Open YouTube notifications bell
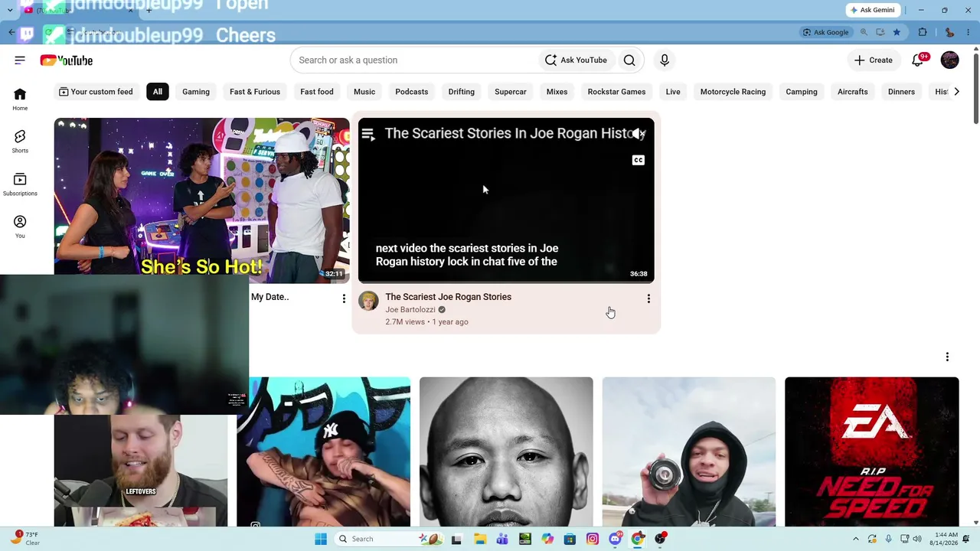This screenshot has height=551, width=980. point(918,60)
